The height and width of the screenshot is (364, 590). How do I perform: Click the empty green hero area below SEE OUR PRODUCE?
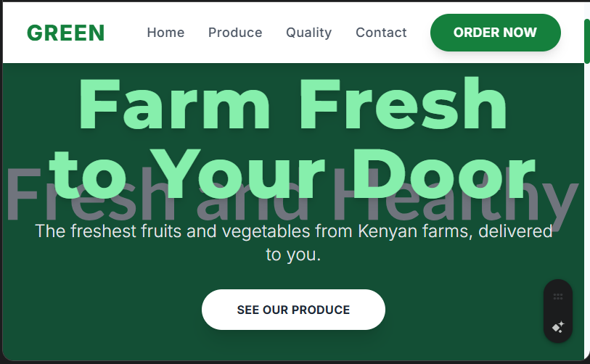pyautogui.click(x=293, y=344)
